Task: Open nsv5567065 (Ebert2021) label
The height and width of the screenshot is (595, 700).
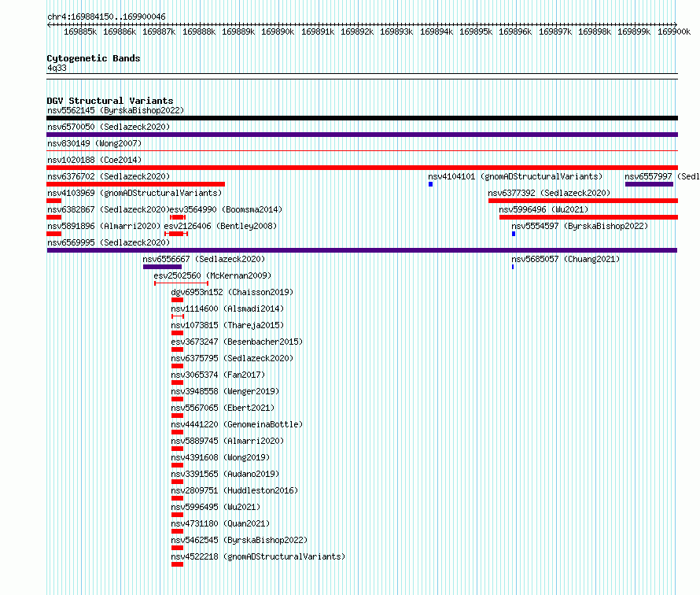Action: point(223,408)
